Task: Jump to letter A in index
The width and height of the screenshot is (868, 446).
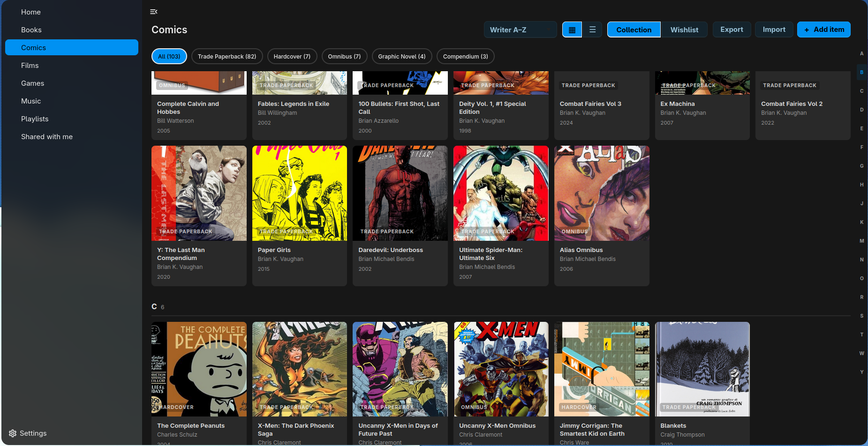Action: point(861,53)
